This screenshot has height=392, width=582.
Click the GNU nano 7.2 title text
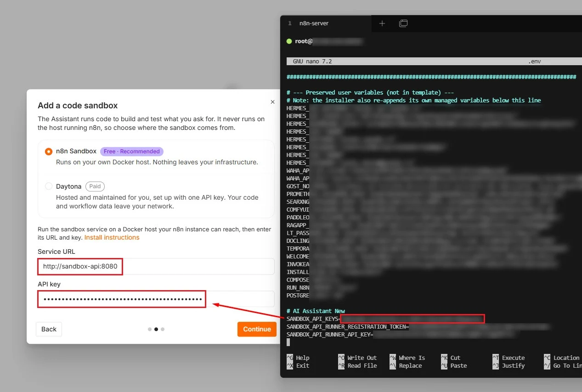pos(312,61)
